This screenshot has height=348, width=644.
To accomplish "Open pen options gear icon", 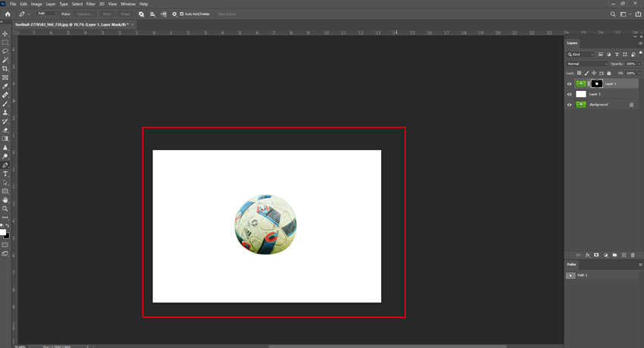I will pyautogui.click(x=174, y=14).
